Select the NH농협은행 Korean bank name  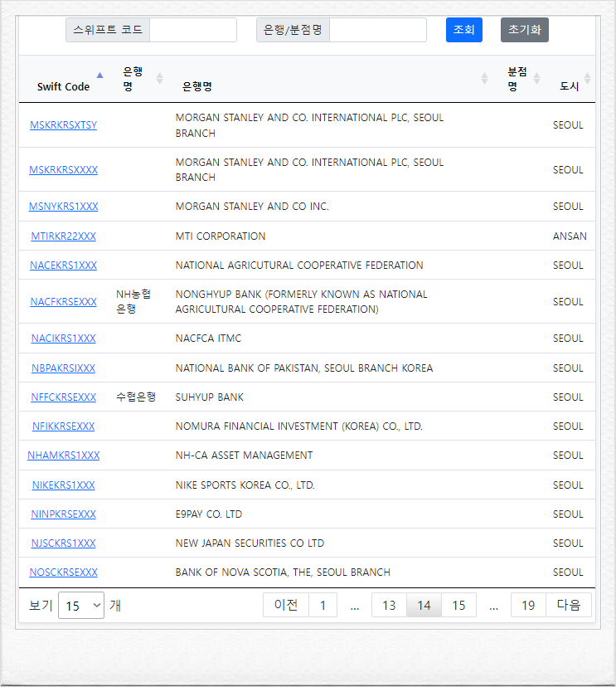[x=133, y=301]
